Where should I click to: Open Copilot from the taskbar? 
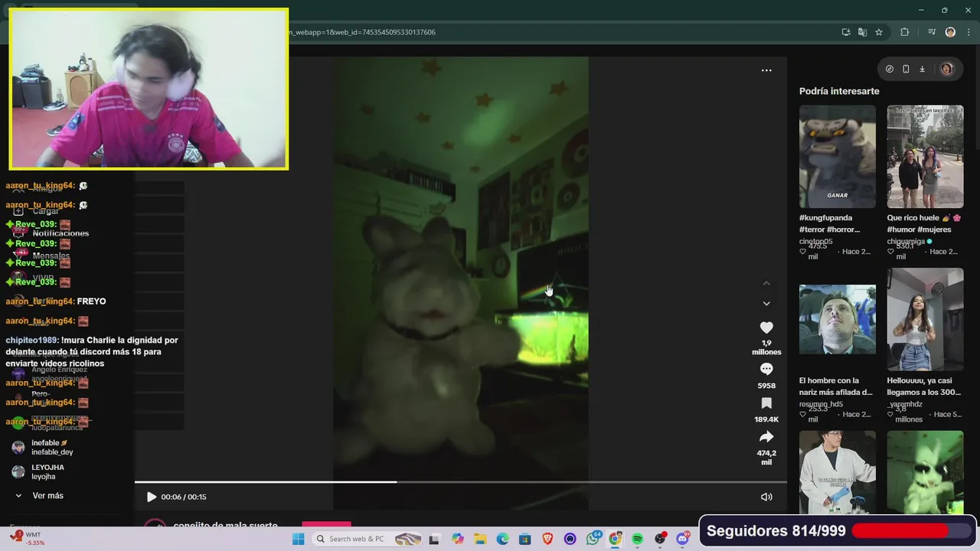click(x=458, y=539)
